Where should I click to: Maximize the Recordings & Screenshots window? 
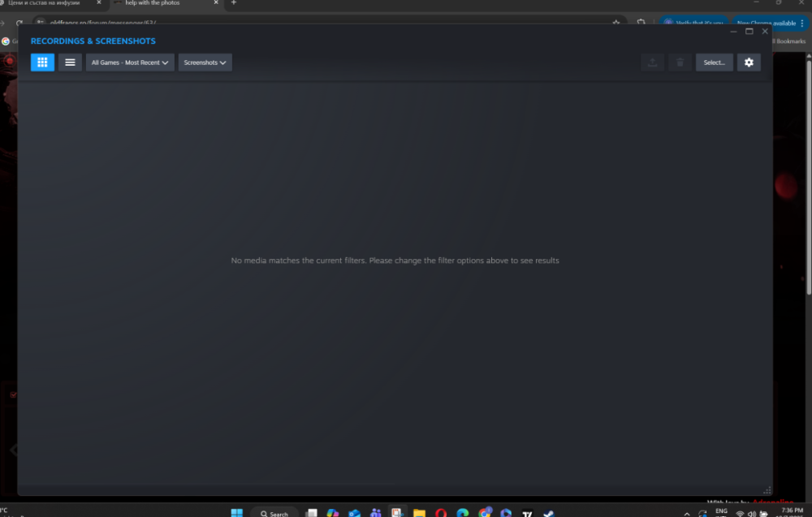coord(749,32)
